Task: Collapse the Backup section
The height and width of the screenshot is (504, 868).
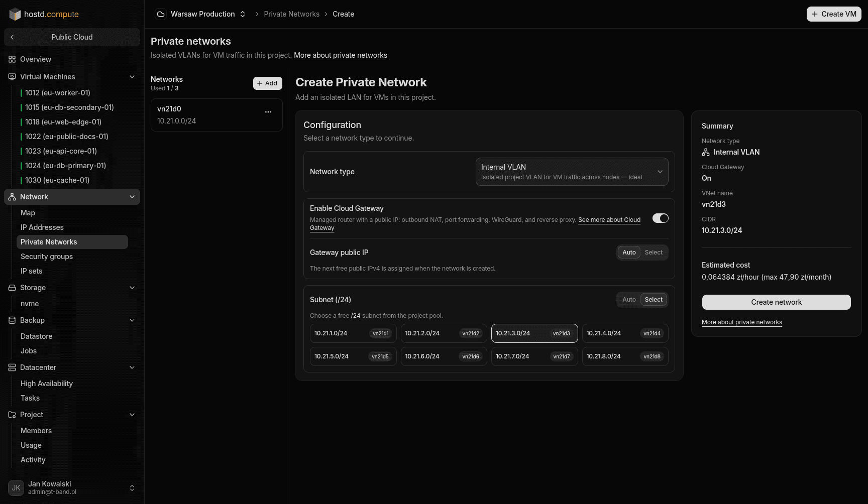Action: click(x=132, y=320)
